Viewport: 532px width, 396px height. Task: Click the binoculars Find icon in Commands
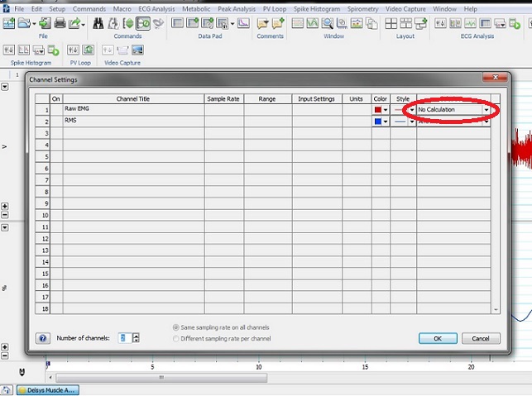[x=98, y=23]
